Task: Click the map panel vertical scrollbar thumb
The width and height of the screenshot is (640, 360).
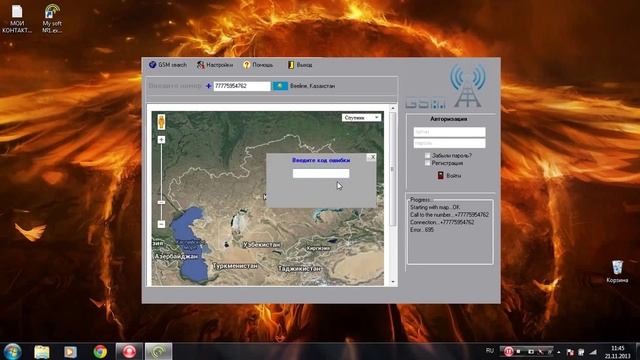Action: pyautogui.click(x=393, y=169)
